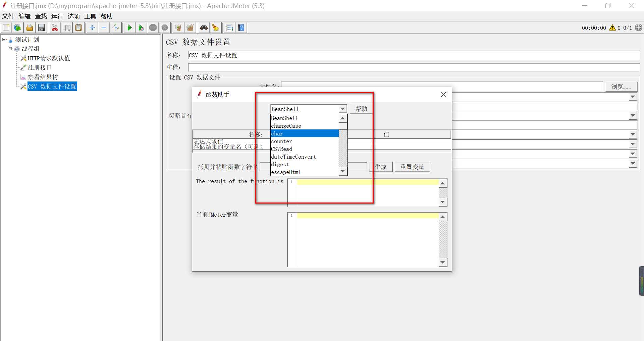Open the 选项 menu
Screen dimensions: 644x341
(x=74, y=16)
